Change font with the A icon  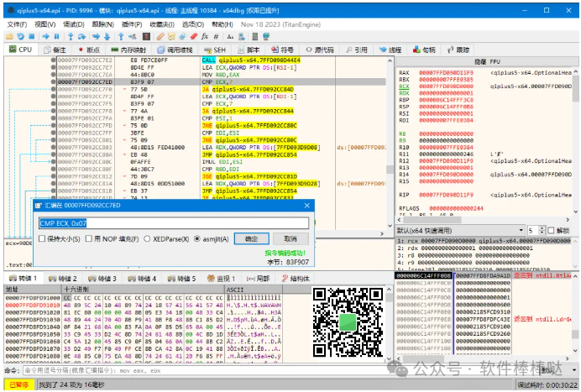coord(230,37)
